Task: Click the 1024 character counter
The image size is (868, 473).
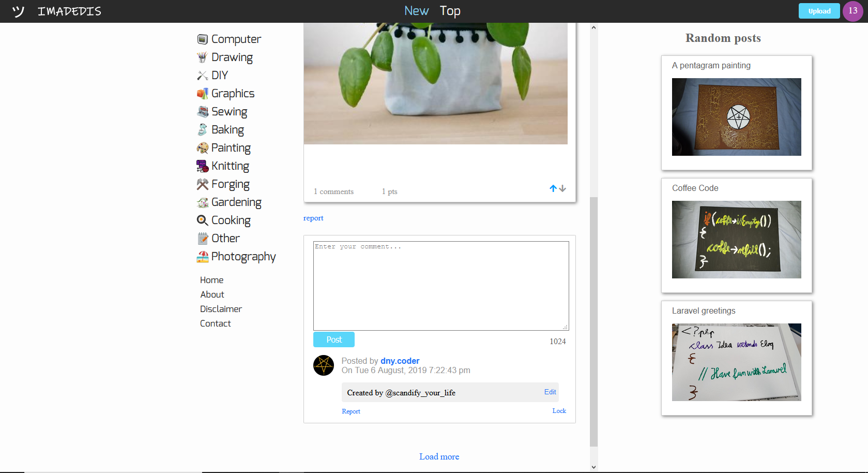Action: 558,342
